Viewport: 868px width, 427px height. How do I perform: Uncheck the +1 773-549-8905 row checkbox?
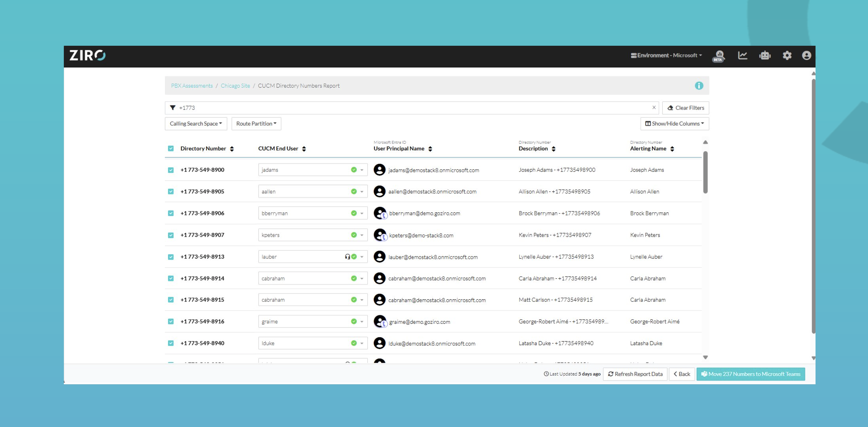pyautogui.click(x=171, y=192)
